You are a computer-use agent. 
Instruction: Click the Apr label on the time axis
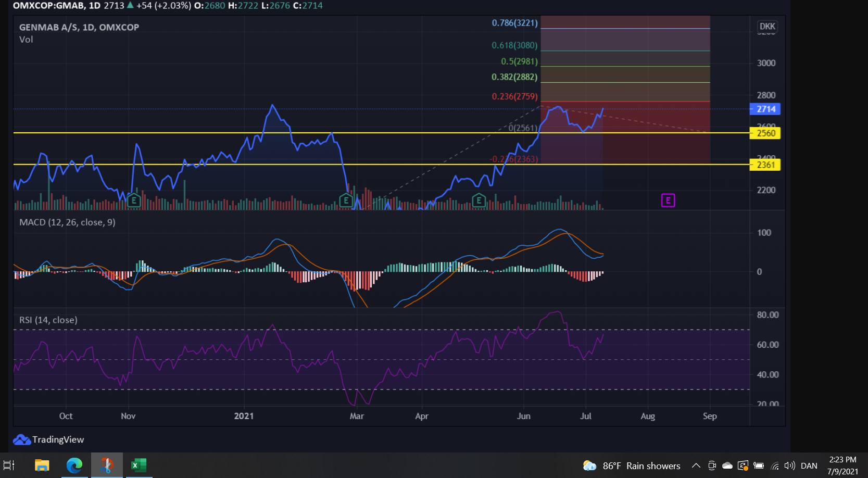coord(422,416)
